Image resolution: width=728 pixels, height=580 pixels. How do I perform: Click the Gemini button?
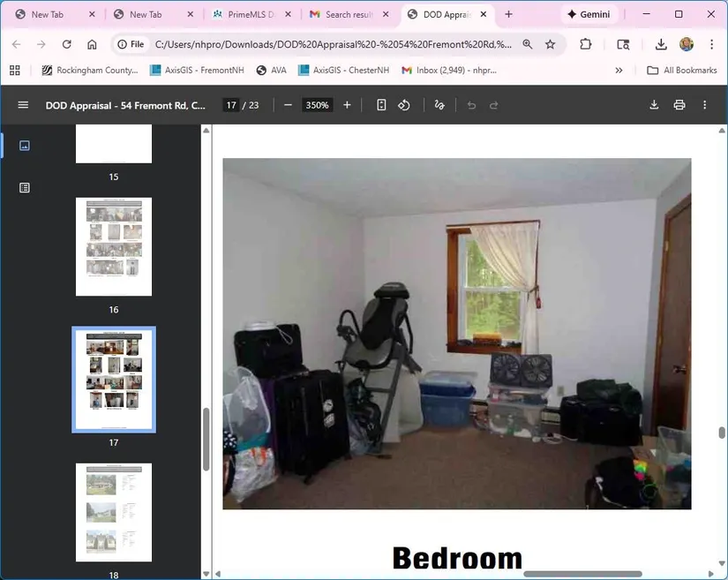[x=588, y=15]
